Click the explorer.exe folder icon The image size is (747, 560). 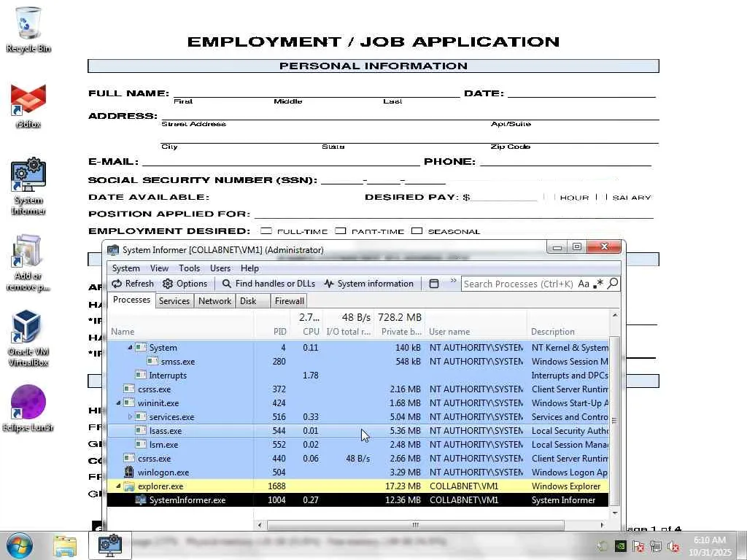[129, 486]
